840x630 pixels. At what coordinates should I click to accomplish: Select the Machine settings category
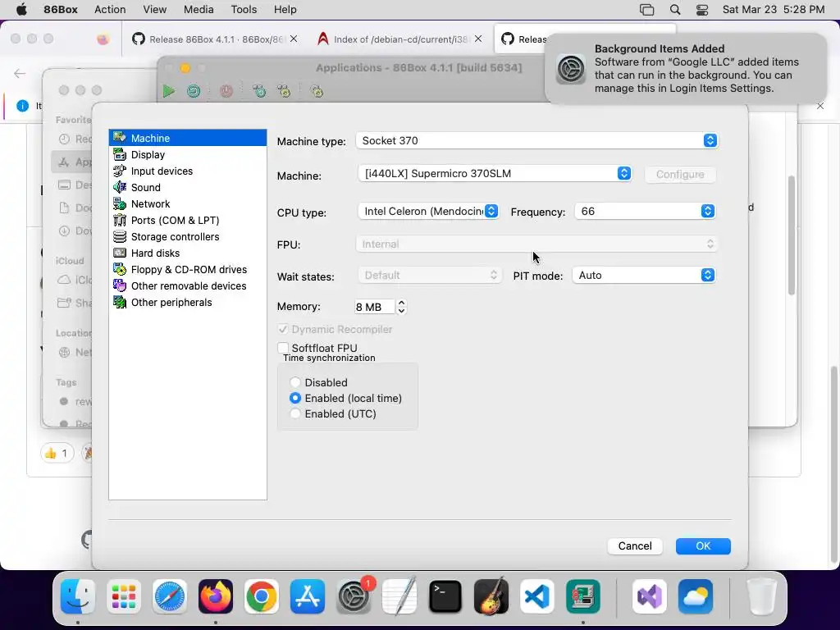click(x=188, y=138)
